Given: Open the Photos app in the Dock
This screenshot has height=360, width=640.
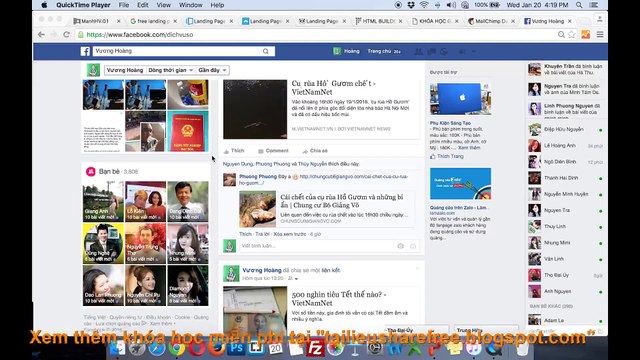Looking at the screenshot, I should 336,348.
